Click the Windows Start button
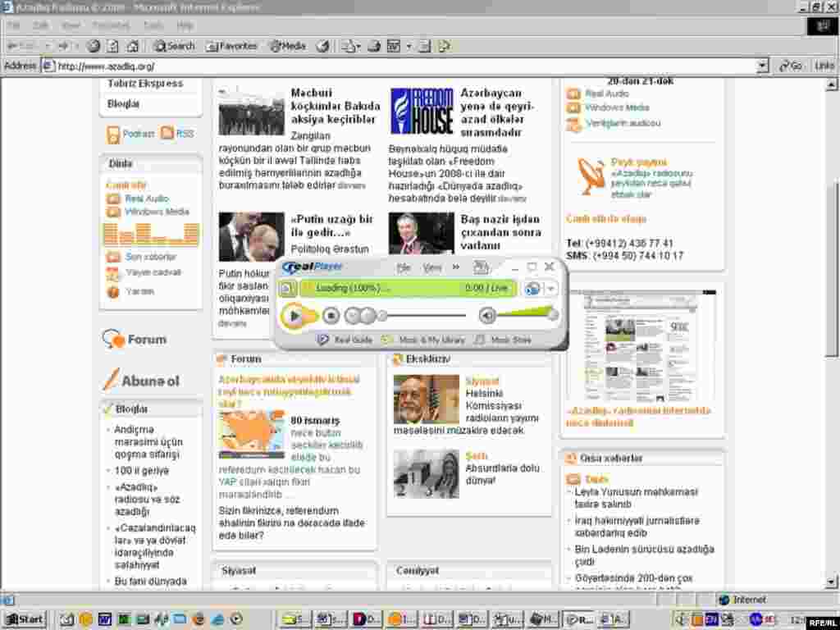 click(25, 619)
